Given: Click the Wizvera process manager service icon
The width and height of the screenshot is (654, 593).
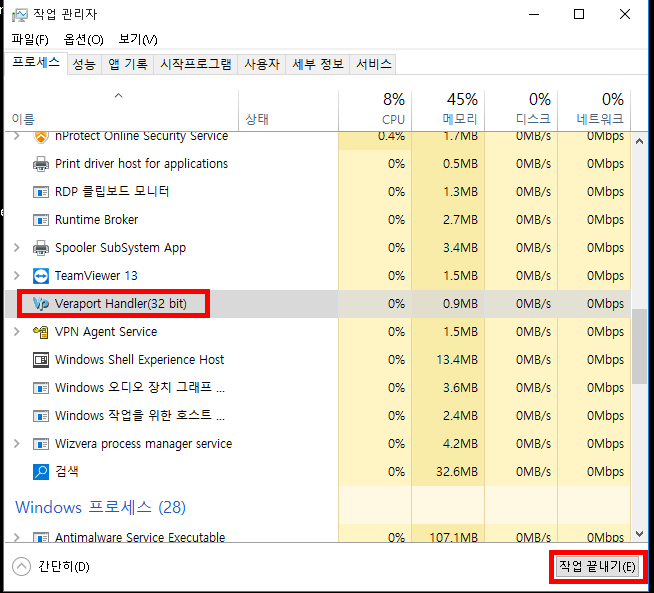Looking at the screenshot, I should click(40, 444).
